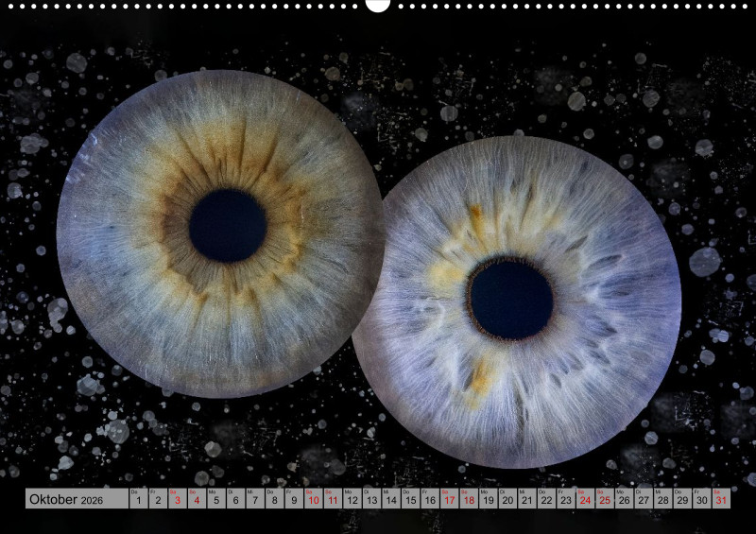Select Saturday the 3rd in red
Viewport: 756px width, 534px height.
coord(177,499)
